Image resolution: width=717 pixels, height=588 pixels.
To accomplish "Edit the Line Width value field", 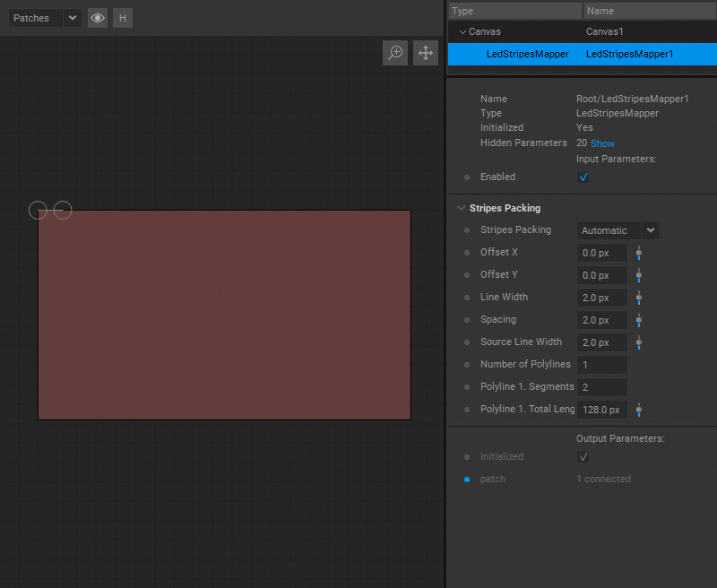I will tap(601, 298).
